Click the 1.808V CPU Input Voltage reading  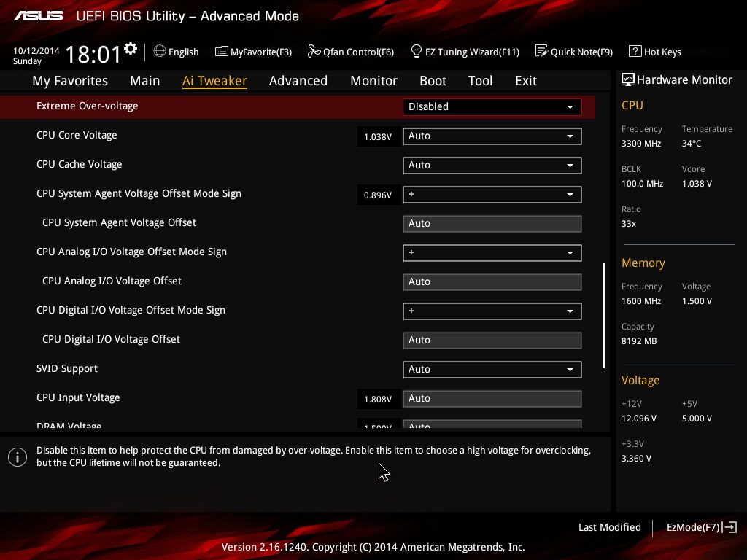tap(378, 400)
